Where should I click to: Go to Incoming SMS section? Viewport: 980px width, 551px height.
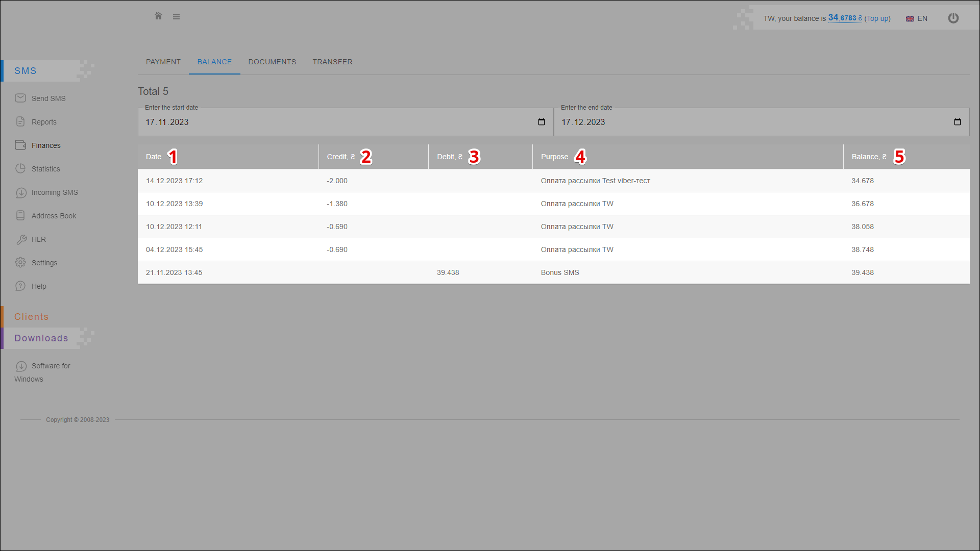tap(54, 192)
